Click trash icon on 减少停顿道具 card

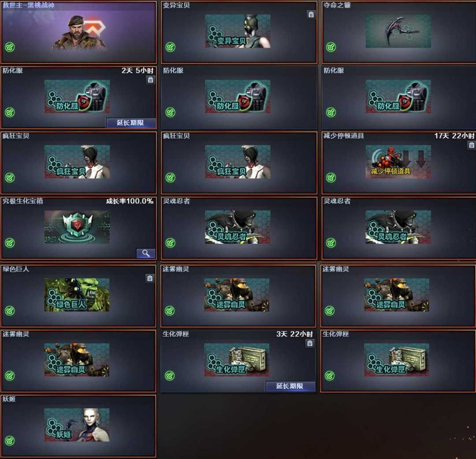click(x=472, y=145)
